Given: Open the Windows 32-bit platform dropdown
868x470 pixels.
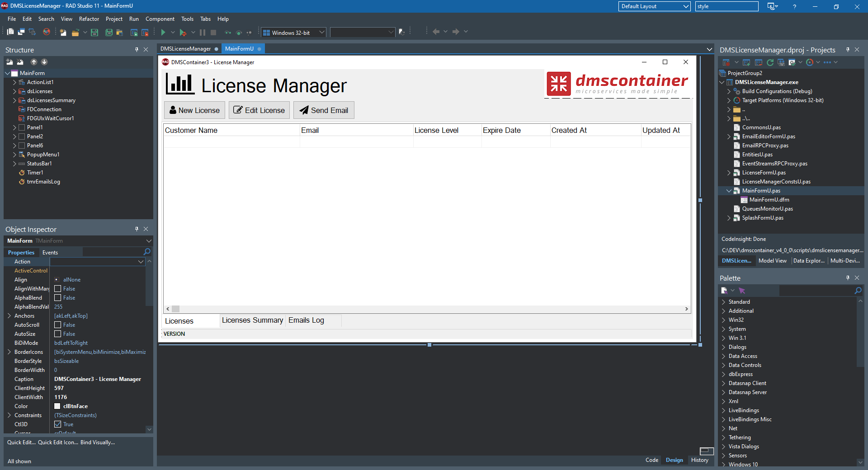Looking at the screenshot, I should click(x=294, y=33).
